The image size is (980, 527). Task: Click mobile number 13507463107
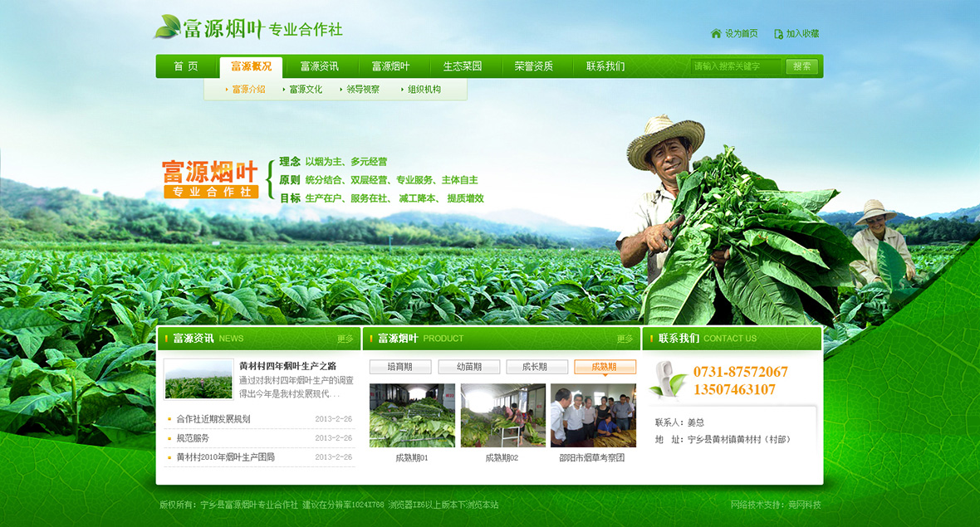click(734, 389)
